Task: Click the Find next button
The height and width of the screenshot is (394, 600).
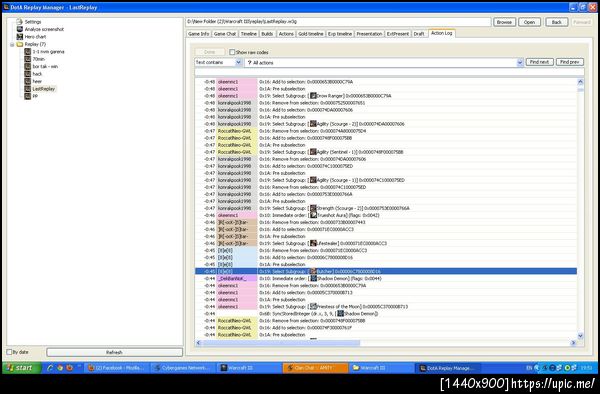Action: tap(540, 62)
